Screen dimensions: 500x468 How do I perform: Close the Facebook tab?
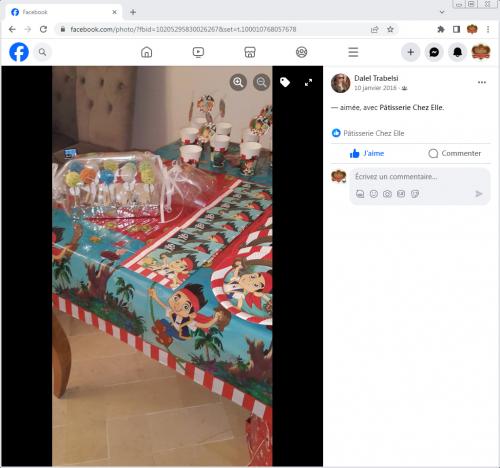[114, 12]
